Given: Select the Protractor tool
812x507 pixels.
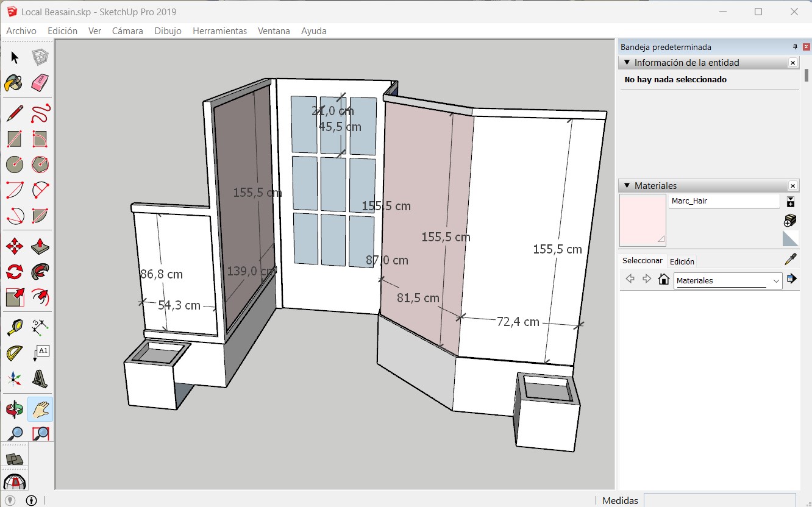Looking at the screenshot, I should click(x=14, y=353).
